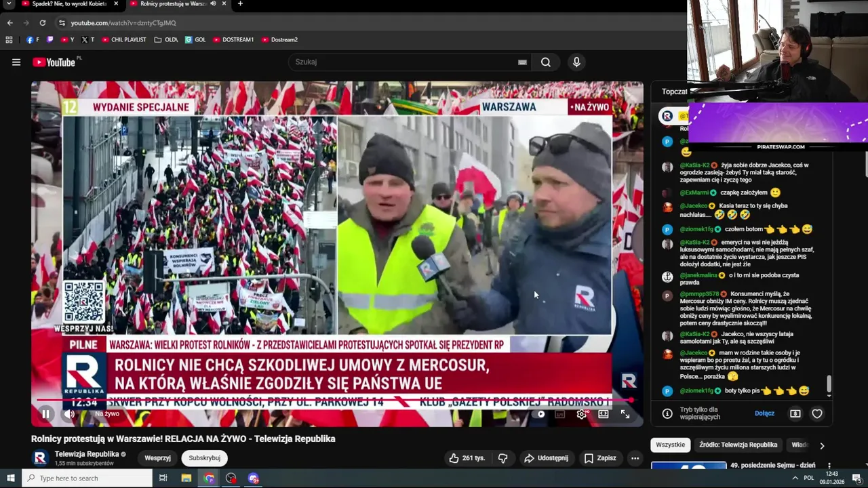
Task: Select the Rolnicy protestują w Warszawie tab
Action: [173, 4]
